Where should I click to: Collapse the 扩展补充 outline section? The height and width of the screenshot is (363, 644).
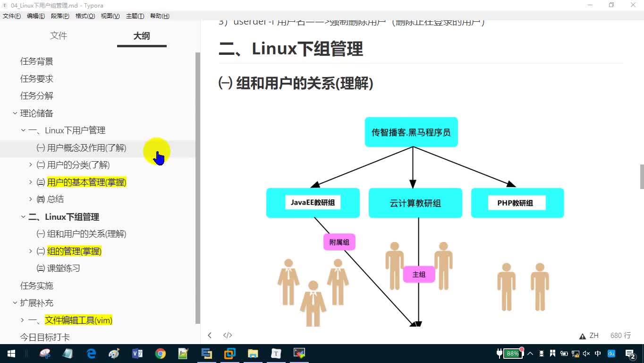click(15, 303)
